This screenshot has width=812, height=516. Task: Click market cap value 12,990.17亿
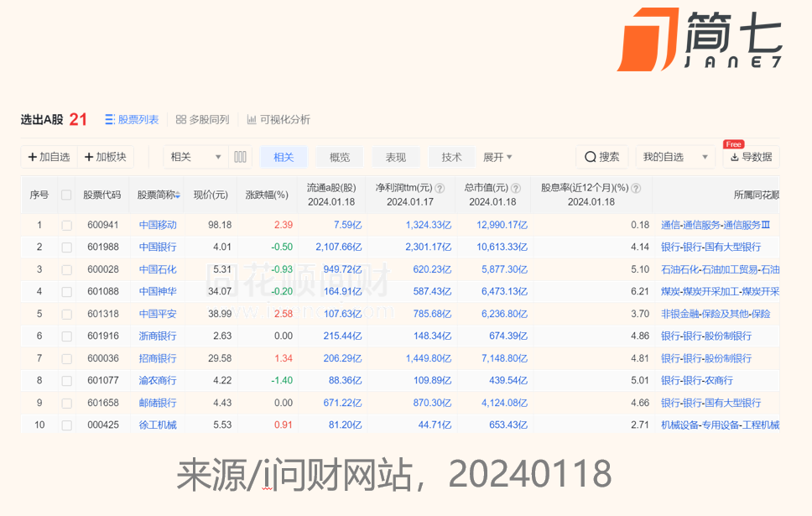click(x=502, y=225)
